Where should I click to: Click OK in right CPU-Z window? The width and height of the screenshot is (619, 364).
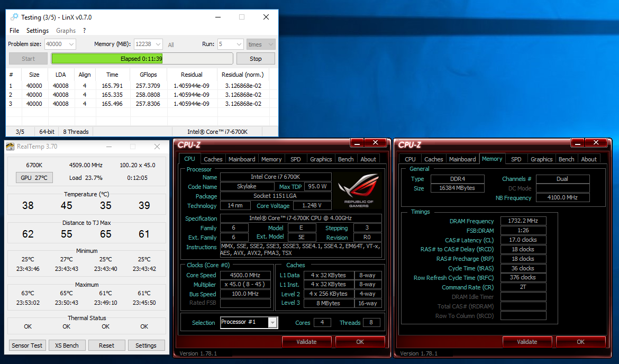(x=581, y=342)
